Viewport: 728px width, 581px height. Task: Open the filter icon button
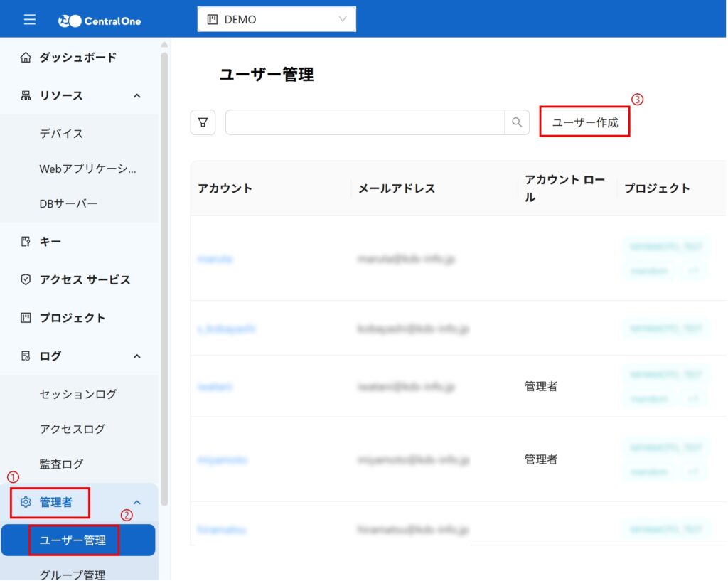pyautogui.click(x=203, y=122)
